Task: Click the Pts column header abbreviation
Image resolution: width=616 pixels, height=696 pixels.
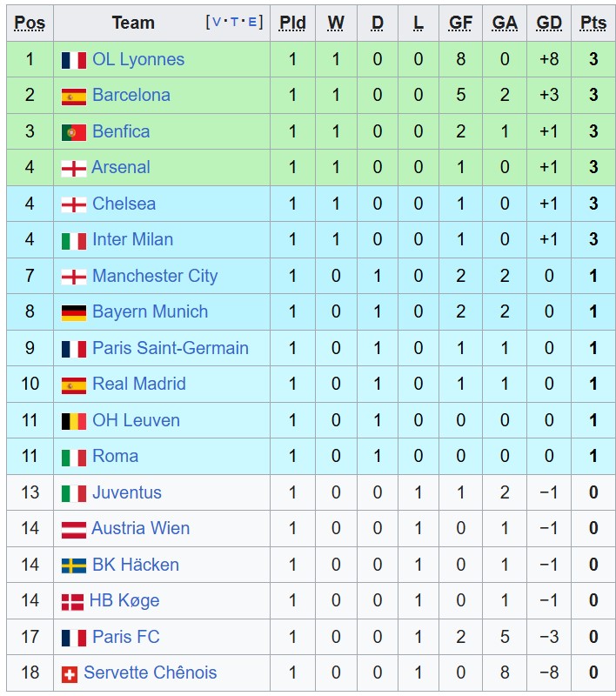Action: tap(593, 23)
